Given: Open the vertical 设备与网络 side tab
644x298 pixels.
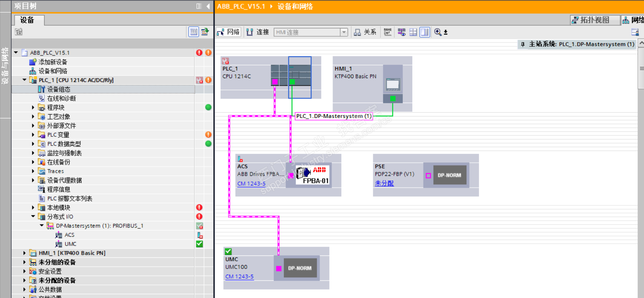Looking at the screenshot, I should (x=5, y=65).
